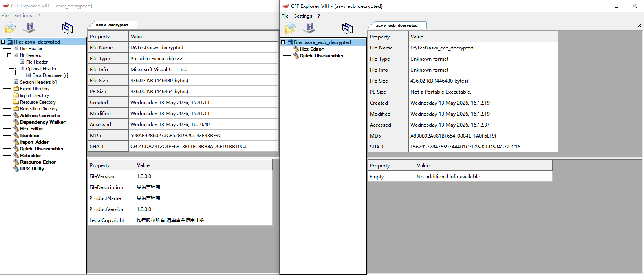Collapse Nt Headers tree node
644x275 pixels.
click(9, 55)
